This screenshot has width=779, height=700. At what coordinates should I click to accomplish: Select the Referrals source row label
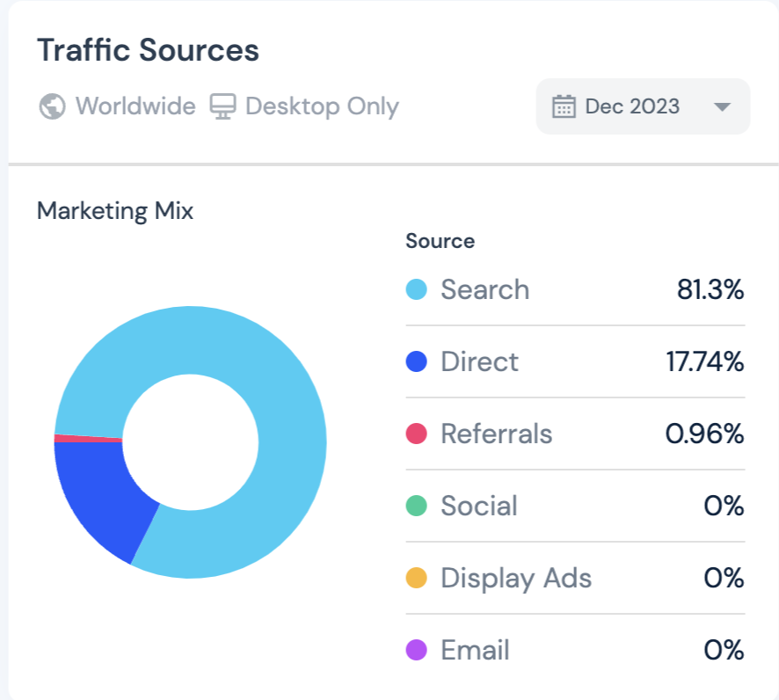(x=496, y=434)
